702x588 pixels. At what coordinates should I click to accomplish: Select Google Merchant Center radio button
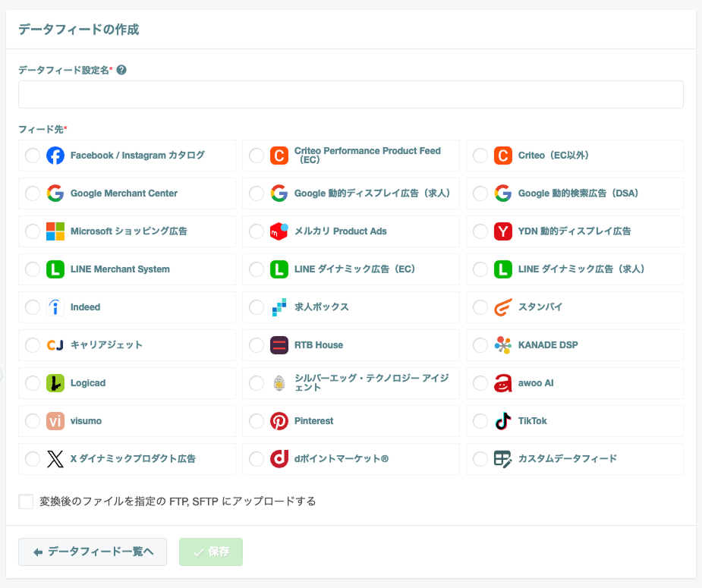(x=32, y=193)
